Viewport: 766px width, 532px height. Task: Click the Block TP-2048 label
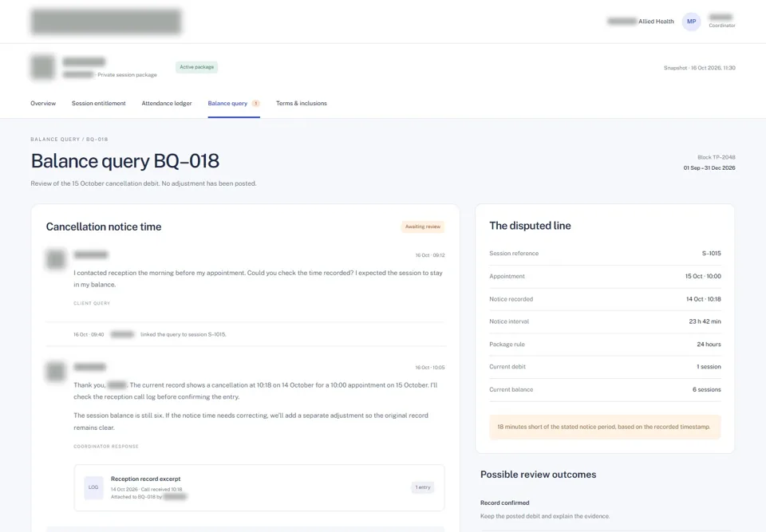tap(717, 157)
